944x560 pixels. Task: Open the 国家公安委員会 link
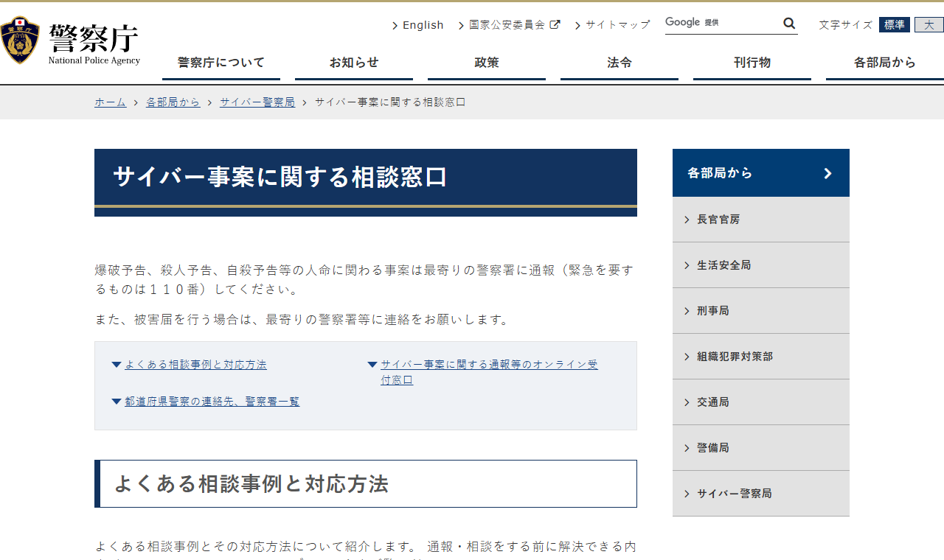pyautogui.click(x=507, y=25)
